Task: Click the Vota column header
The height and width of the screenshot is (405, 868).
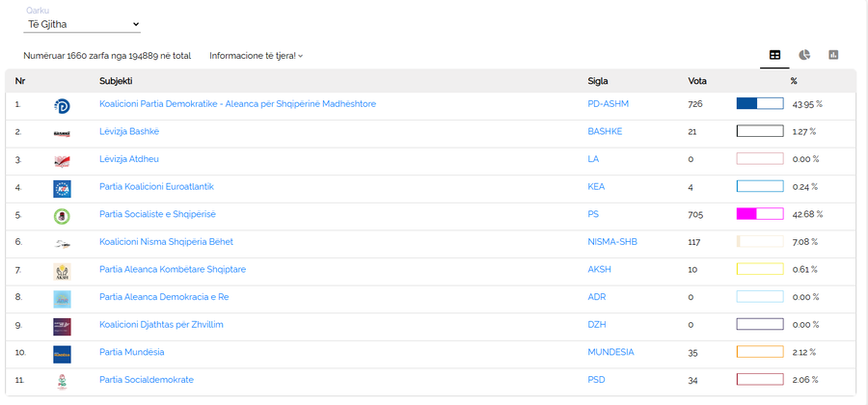Action: [x=697, y=81]
